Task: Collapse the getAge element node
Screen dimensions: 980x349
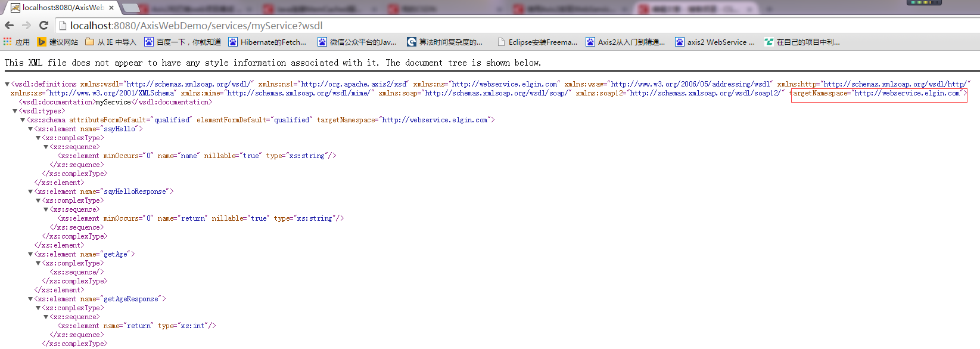Action: coord(30,254)
